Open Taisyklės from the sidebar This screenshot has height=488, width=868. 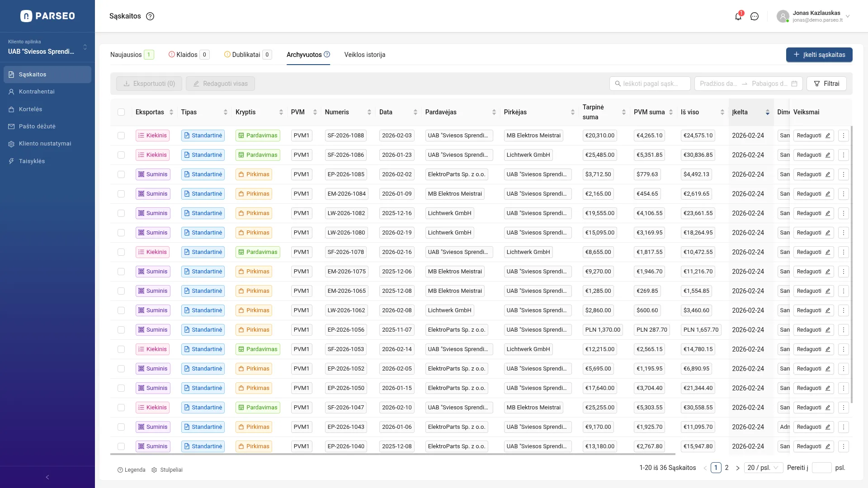tap(32, 161)
